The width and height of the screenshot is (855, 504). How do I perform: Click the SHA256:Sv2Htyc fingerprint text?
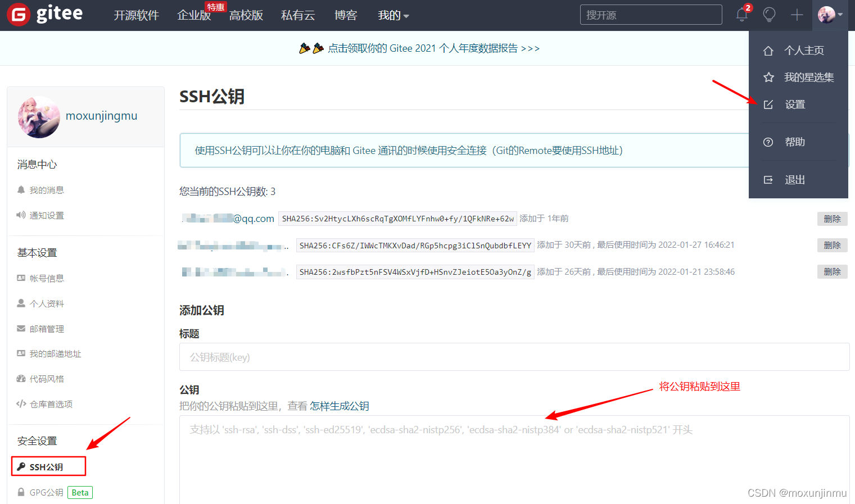(x=397, y=219)
